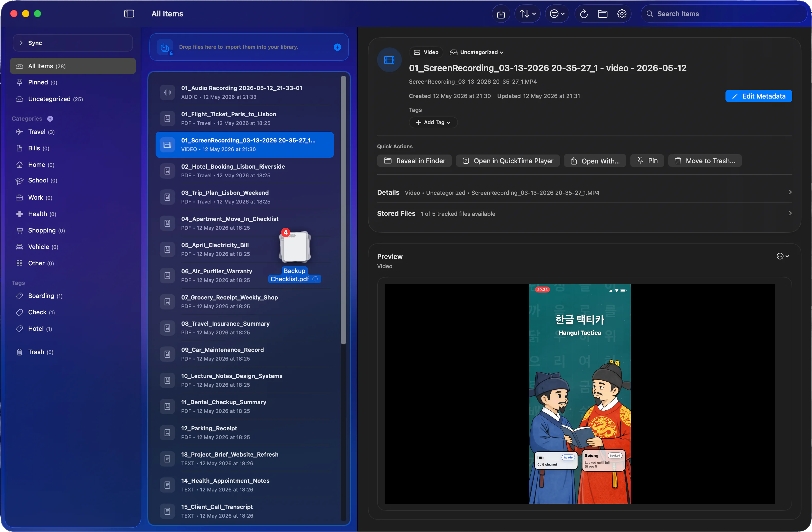Add a new category with plus icon

(x=50, y=119)
